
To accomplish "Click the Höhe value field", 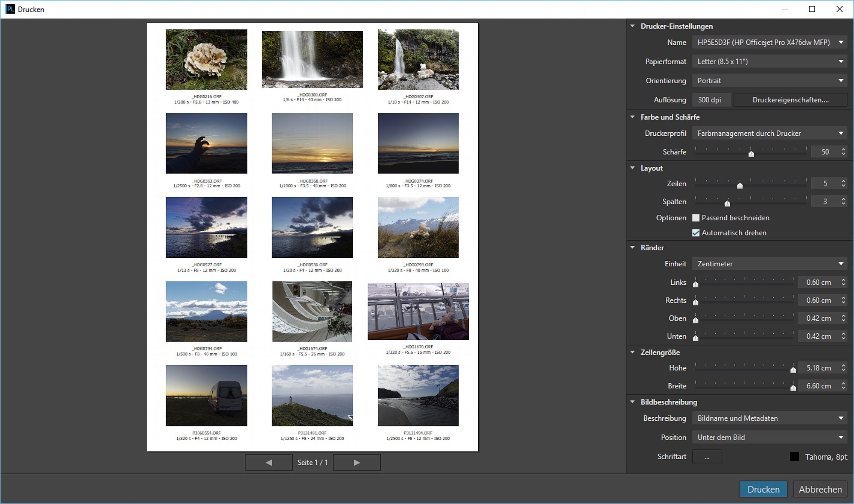I will (x=819, y=368).
